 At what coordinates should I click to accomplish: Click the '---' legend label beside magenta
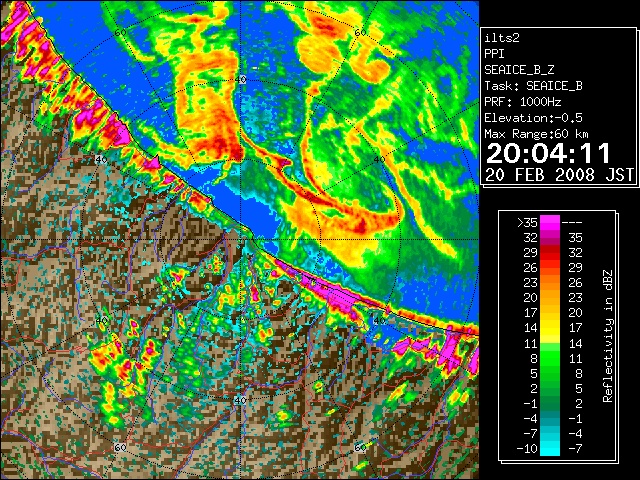pos(572,222)
